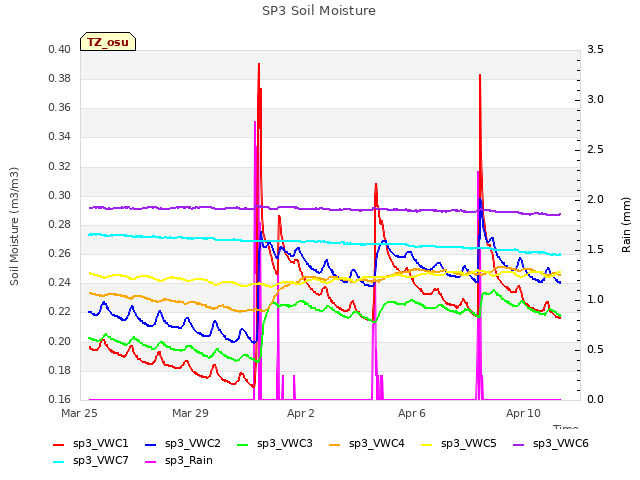Click the chart title SP3 Soil Moisture

[x=319, y=11]
